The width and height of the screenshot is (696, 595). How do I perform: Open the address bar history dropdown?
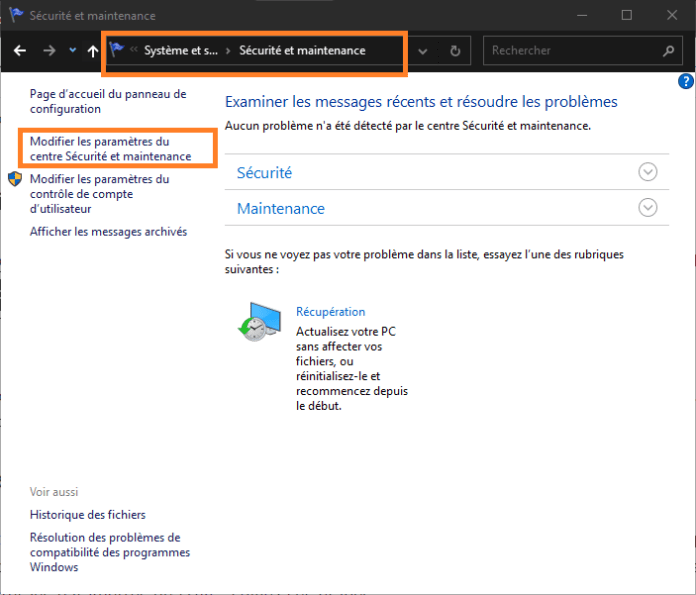pyautogui.click(x=424, y=51)
